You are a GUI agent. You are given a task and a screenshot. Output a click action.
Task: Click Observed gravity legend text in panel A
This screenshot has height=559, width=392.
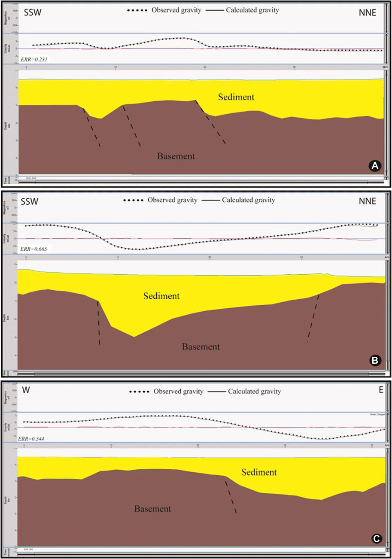tap(177, 10)
